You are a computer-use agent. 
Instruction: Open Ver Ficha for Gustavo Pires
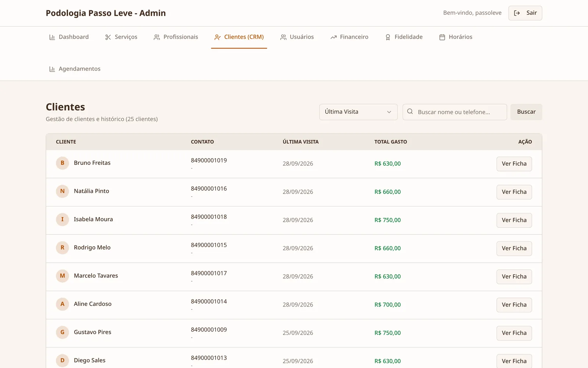[x=514, y=333]
